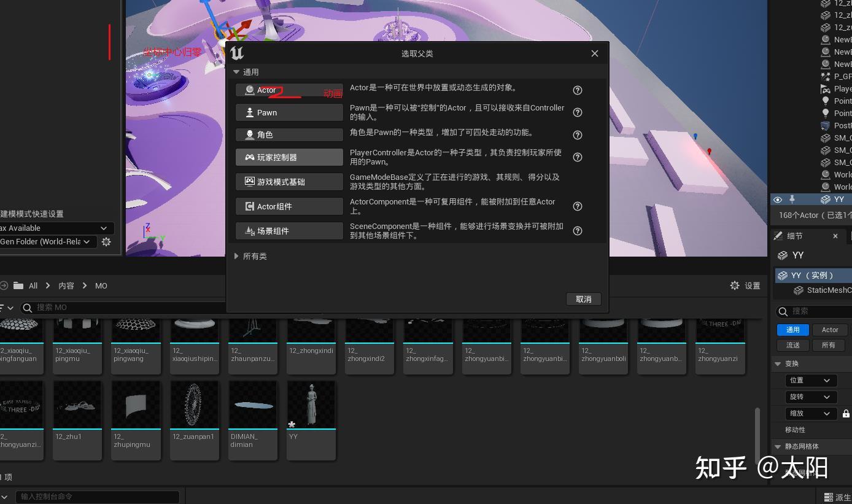852x504 pixels.
Task: Click the YY character thumbnail in content browser
Action: (x=311, y=404)
